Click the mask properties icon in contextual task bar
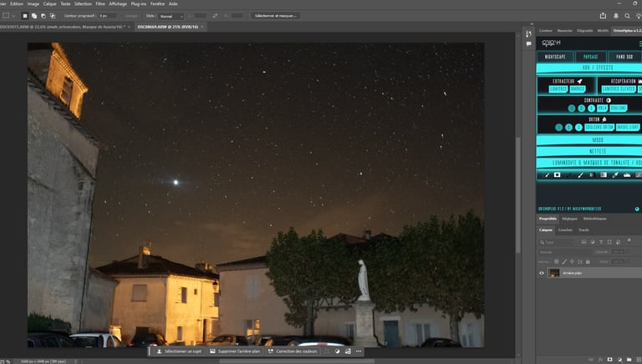Viewport: 642px width, 364px height. (x=348, y=351)
